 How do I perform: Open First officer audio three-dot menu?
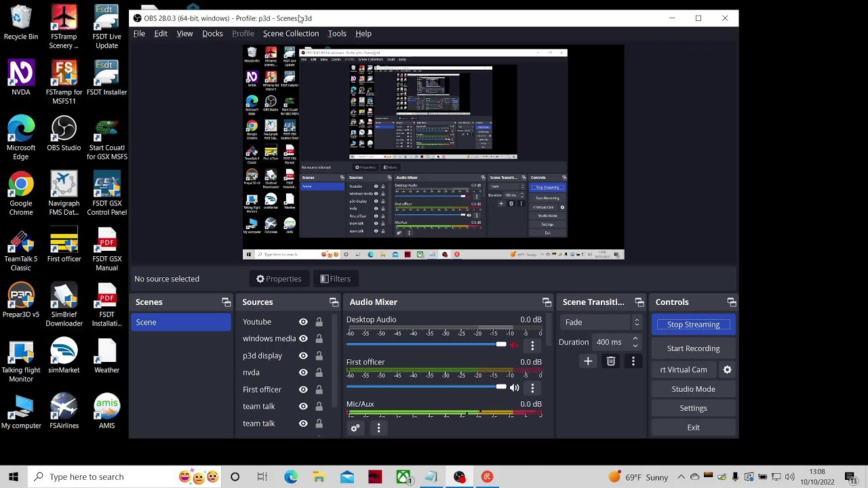532,388
